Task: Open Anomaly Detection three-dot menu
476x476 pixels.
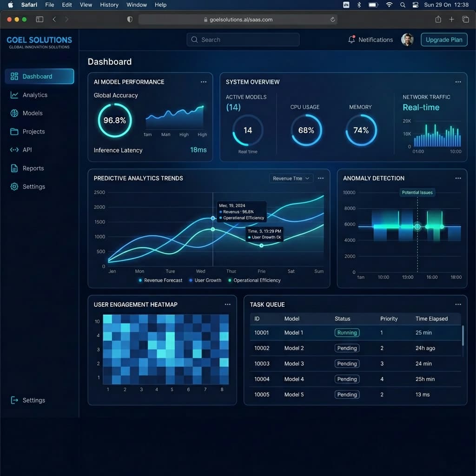Action: click(458, 178)
